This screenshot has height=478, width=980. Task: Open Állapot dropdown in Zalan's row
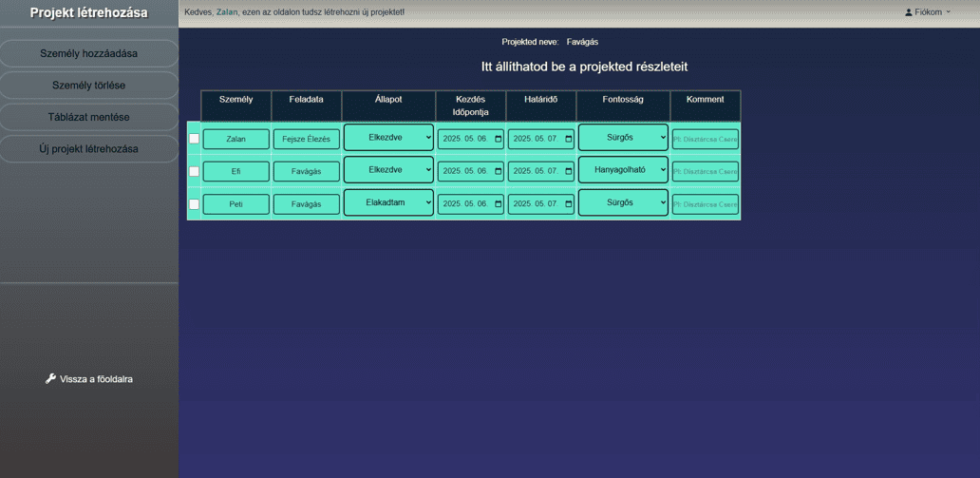(x=388, y=138)
